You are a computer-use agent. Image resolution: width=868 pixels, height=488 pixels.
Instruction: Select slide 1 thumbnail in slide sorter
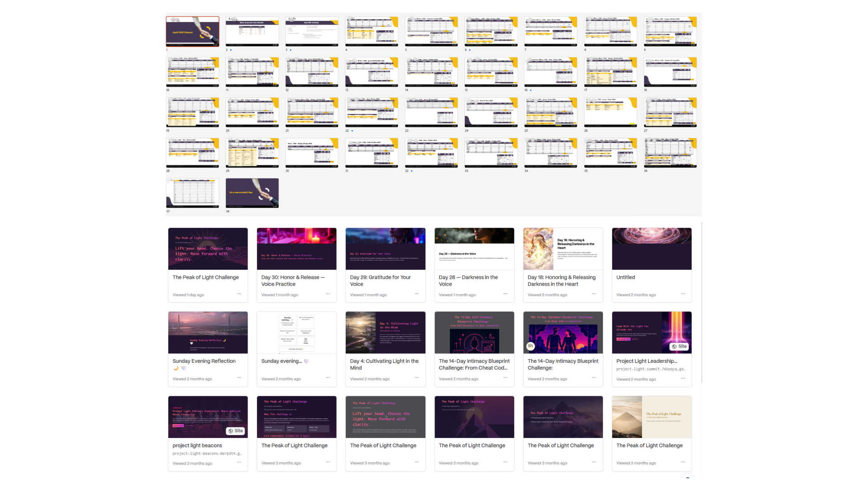(x=193, y=32)
